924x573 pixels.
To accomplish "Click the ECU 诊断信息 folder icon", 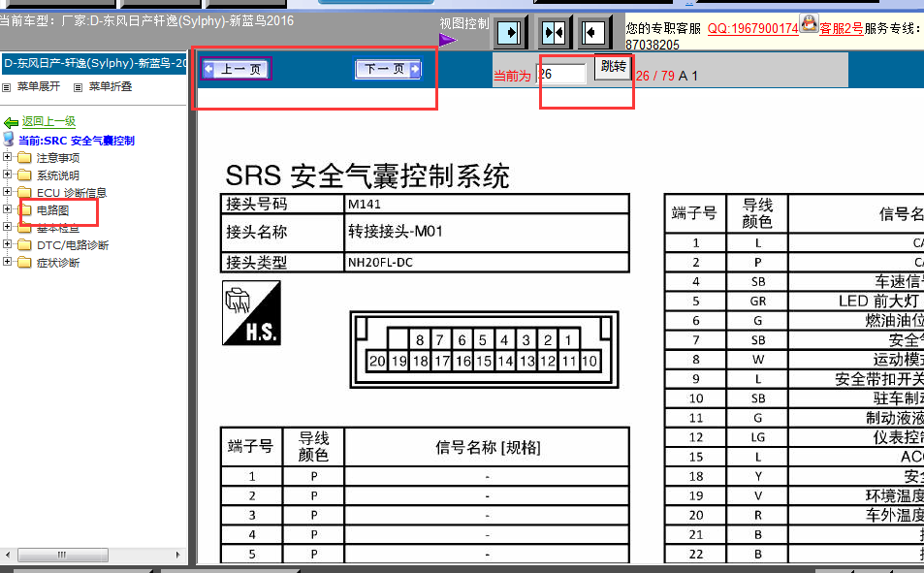I will pos(24,192).
